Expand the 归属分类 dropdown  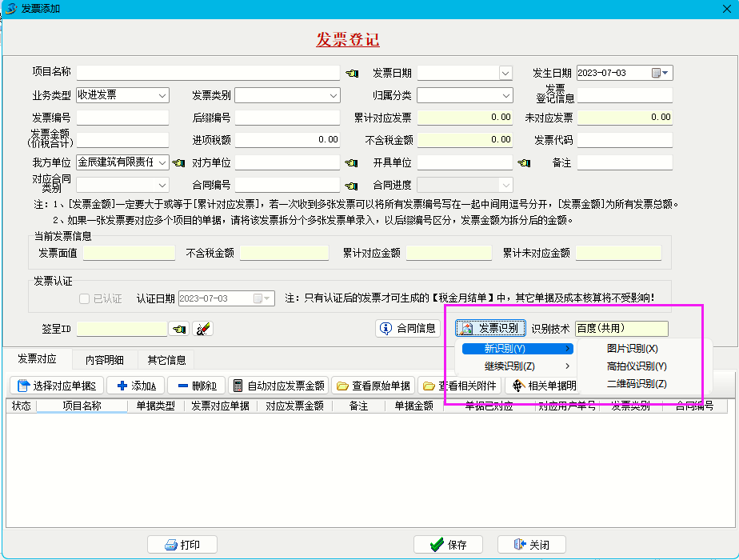[505, 95]
